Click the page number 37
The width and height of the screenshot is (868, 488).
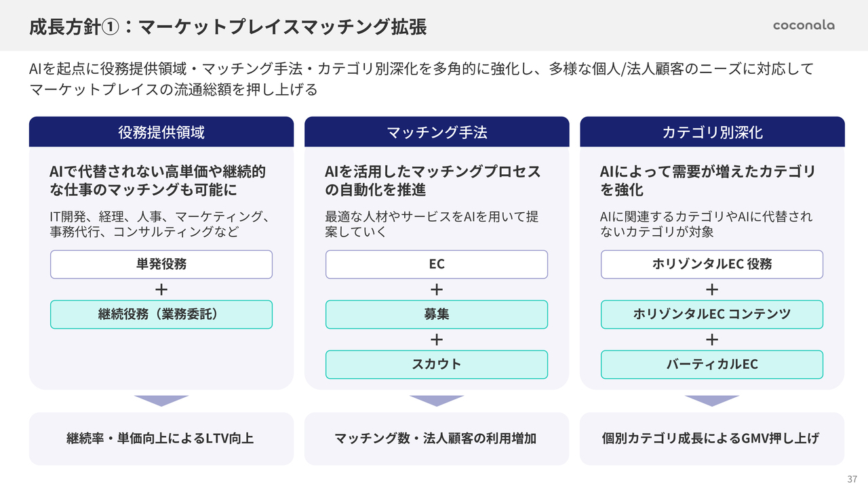coord(852,478)
